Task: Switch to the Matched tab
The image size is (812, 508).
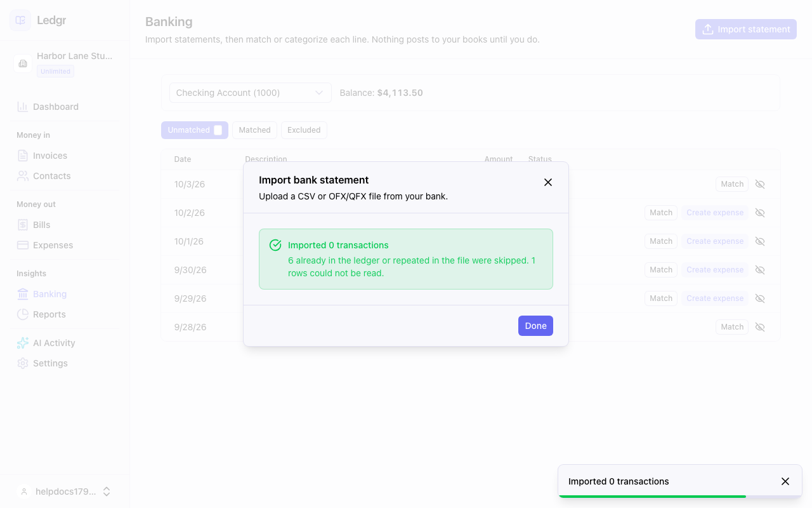Action: pos(254,130)
